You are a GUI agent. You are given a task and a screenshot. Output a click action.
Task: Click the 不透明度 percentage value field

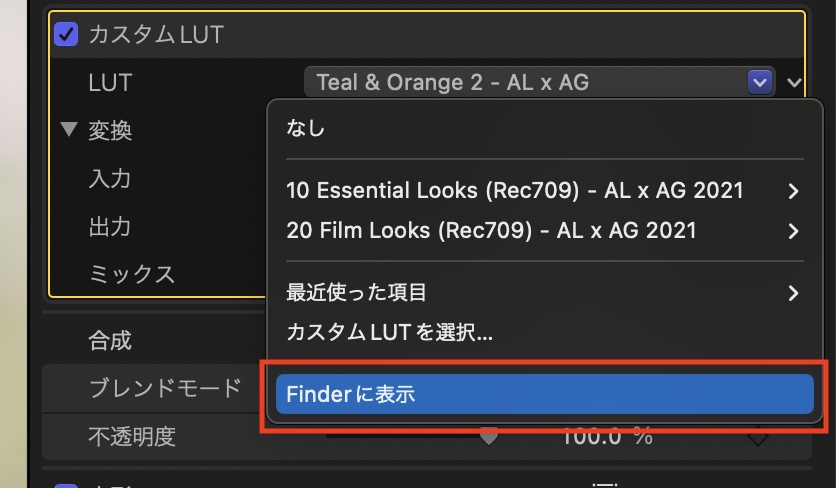[607, 437]
